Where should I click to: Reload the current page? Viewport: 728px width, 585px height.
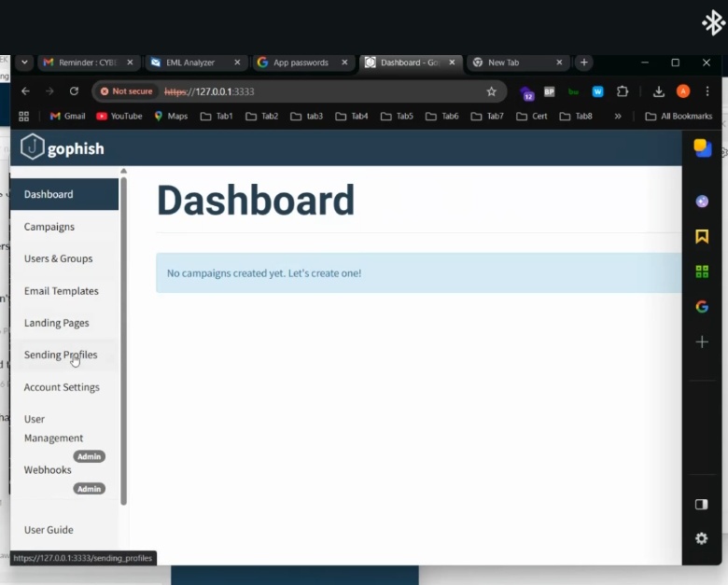[x=74, y=91]
